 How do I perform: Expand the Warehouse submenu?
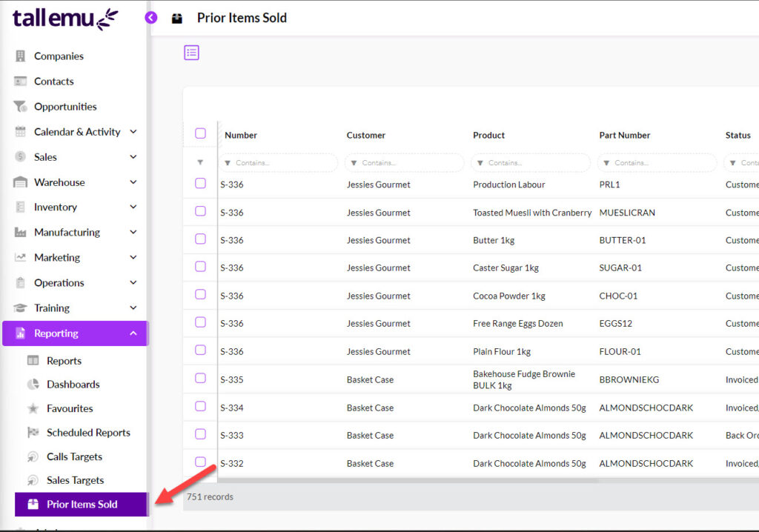coord(133,182)
